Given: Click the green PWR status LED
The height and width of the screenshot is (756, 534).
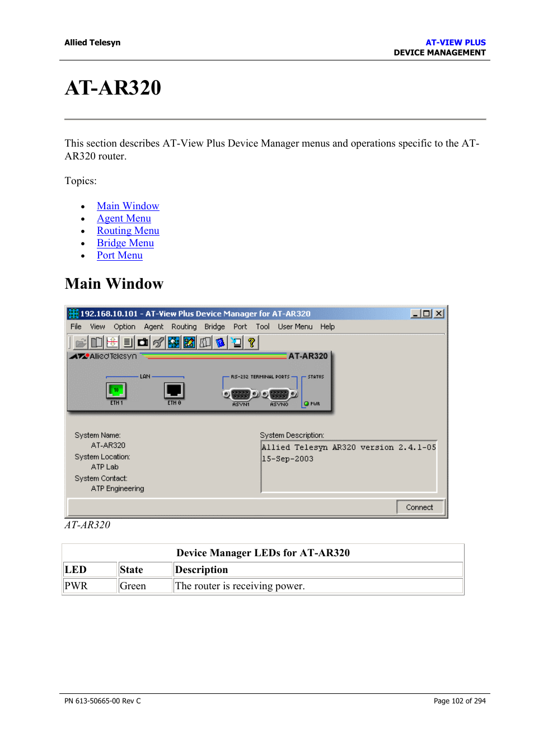Looking at the screenshot, I should tap(307, 403).
